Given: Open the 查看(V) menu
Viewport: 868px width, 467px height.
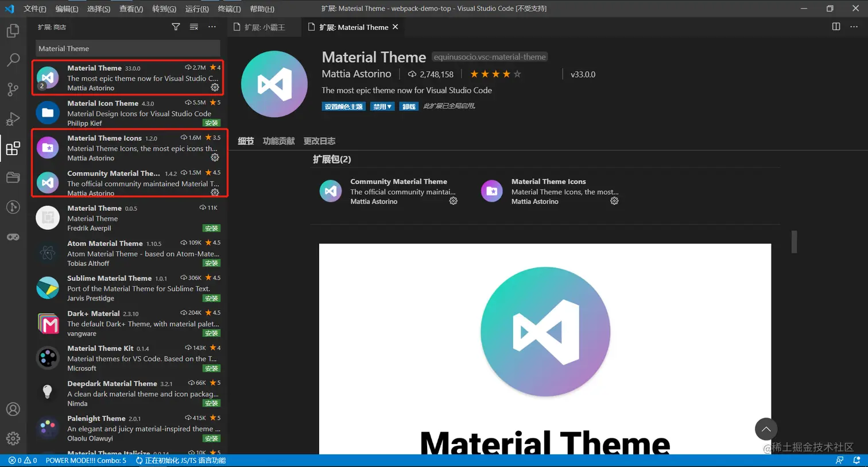Looking at the screenshot, I should 131,9.
